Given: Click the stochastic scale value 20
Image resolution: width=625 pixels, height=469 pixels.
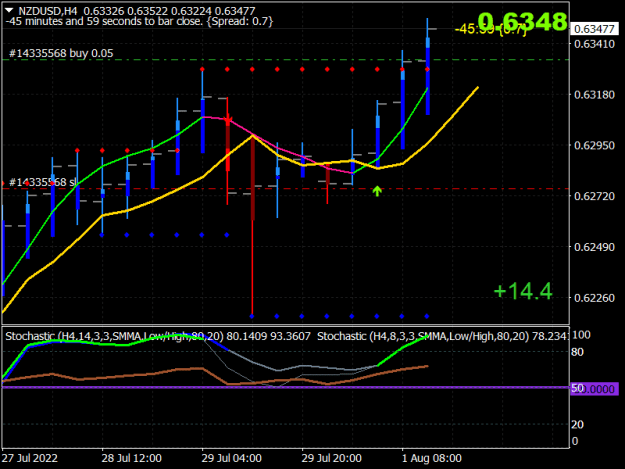Looking at the screenshot, I should [x=577, y=425].
